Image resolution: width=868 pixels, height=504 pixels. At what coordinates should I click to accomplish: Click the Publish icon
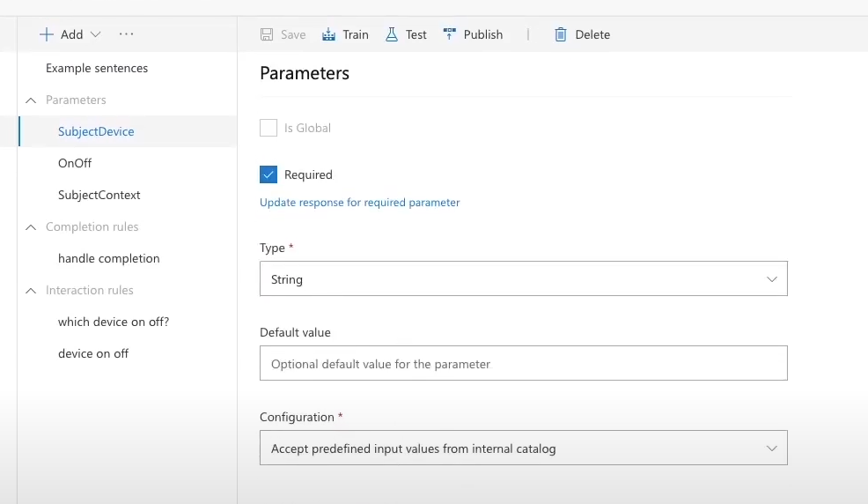coord(450,34)
